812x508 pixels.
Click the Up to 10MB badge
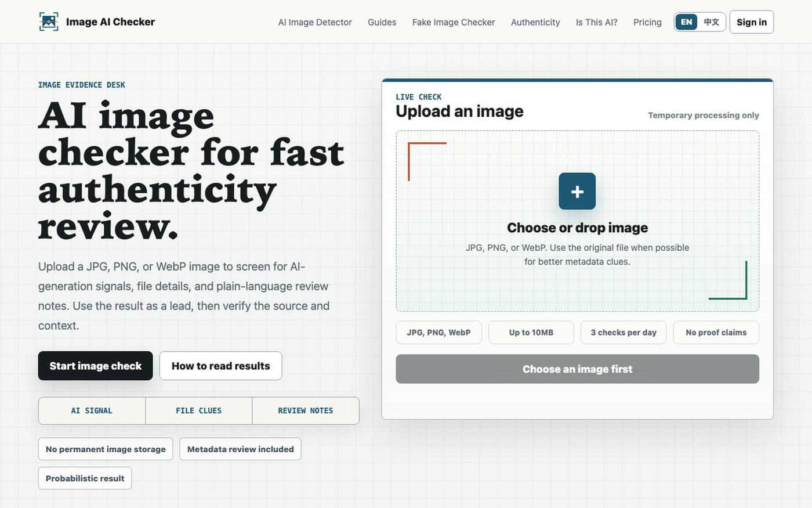pyautogui.click(x=531, y=332)
